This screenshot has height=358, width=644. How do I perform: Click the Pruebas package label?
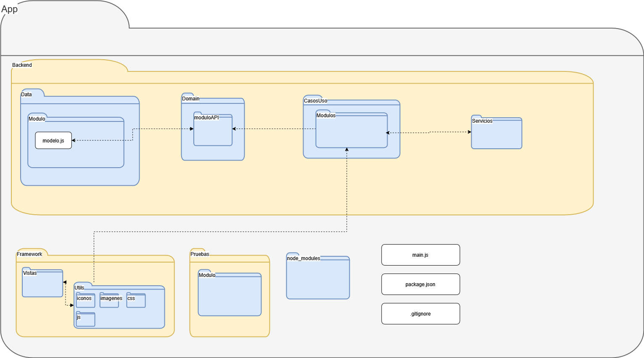click(200, 254)
